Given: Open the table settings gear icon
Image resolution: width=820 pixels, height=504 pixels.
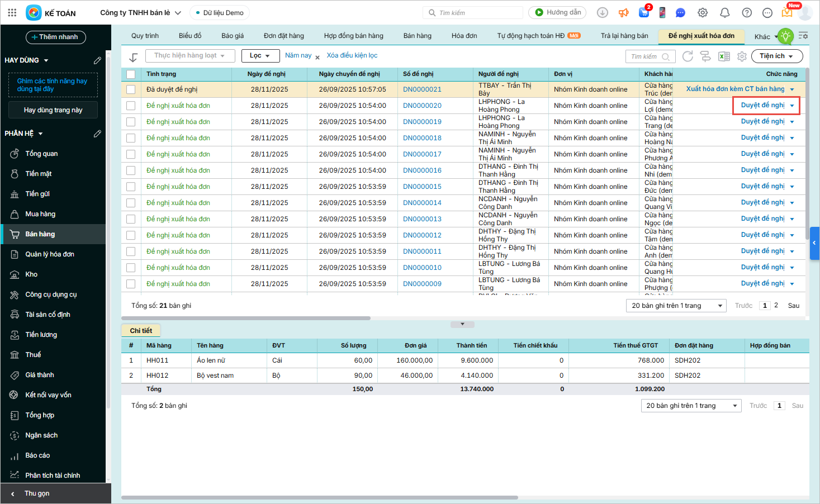Looking at the screenshot, I should click(742, 56).
